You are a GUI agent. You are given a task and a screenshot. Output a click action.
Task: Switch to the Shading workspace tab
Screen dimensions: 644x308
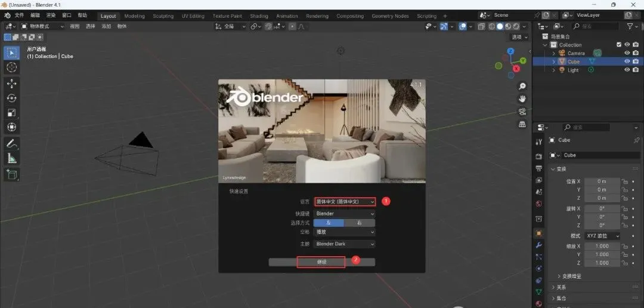pyautogui.click(x=259, y=16)
